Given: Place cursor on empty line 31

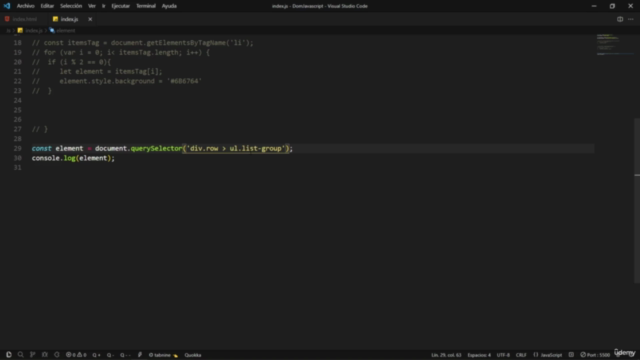Looking at the screenshot, I should (313, 168).
